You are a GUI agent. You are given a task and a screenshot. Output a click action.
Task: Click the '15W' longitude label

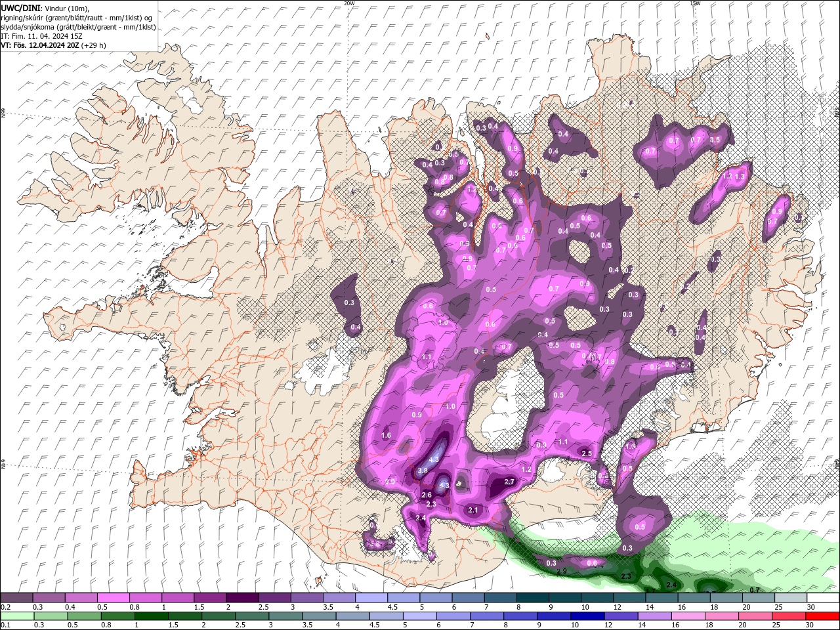click(695, 3)
